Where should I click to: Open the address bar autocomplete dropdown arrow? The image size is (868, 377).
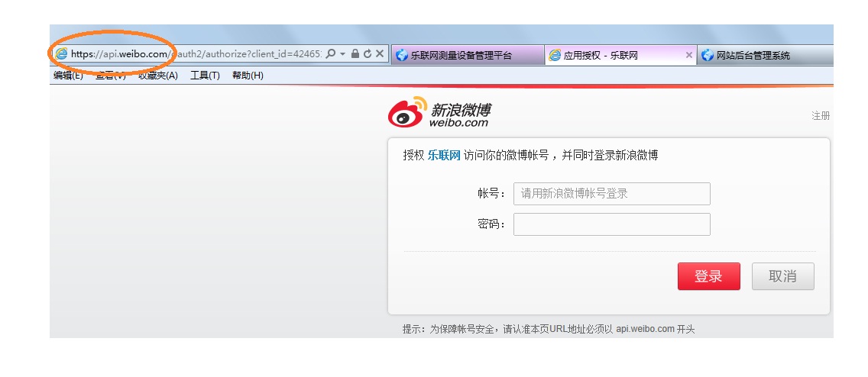(343, 54)
